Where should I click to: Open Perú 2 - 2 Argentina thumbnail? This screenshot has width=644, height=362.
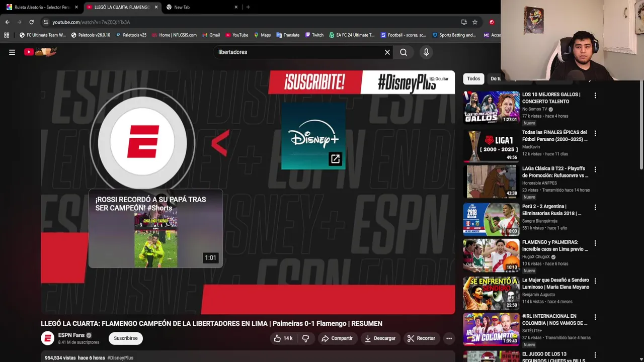491,220
